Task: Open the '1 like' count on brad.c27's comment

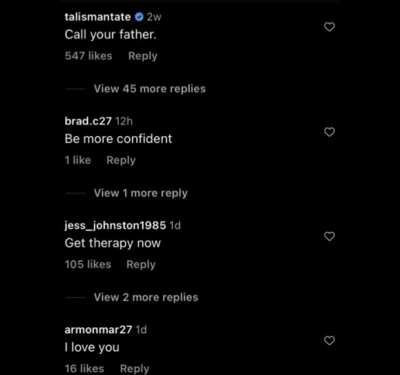Action: pos(78,160)
